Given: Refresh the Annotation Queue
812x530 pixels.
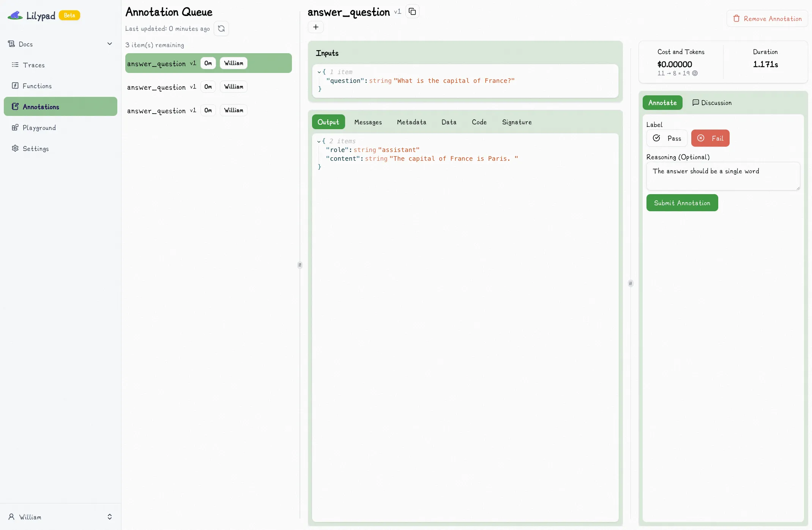Looking at the screenshot, I should click(x=221, y=28).
